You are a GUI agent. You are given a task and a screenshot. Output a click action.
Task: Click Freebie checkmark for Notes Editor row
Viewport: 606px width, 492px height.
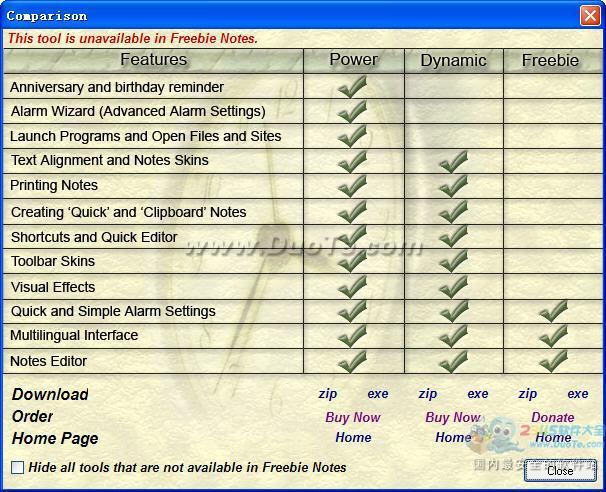point(553,361)
